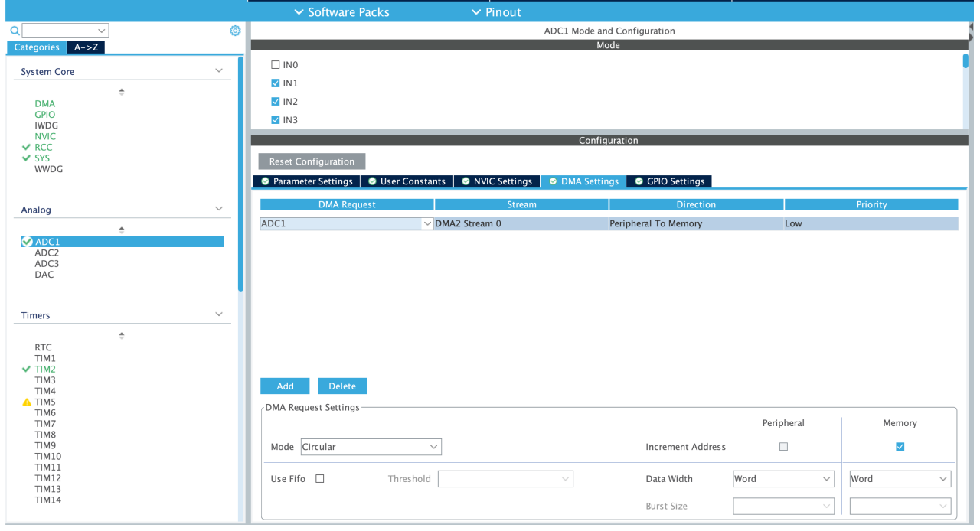Click the settings gear icon in sidebar
This screenshot has width=980, height=531.
(x=235, y=31)
